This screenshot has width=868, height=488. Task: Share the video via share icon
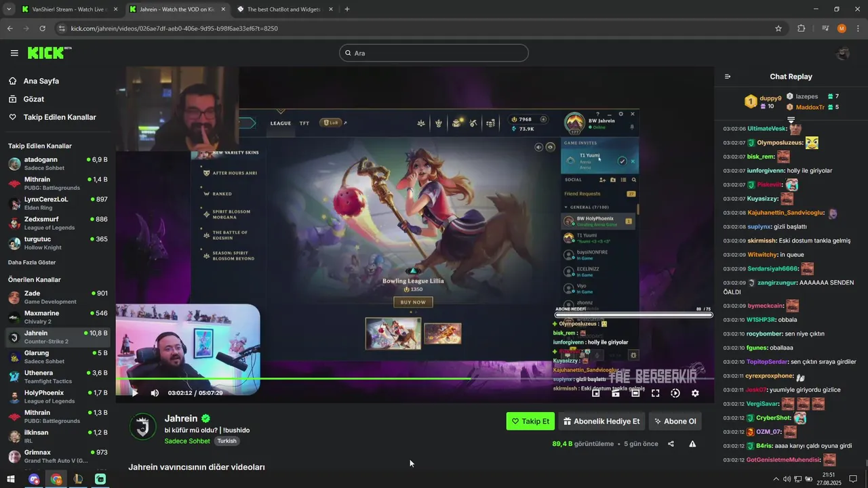(x=671, y=444)
